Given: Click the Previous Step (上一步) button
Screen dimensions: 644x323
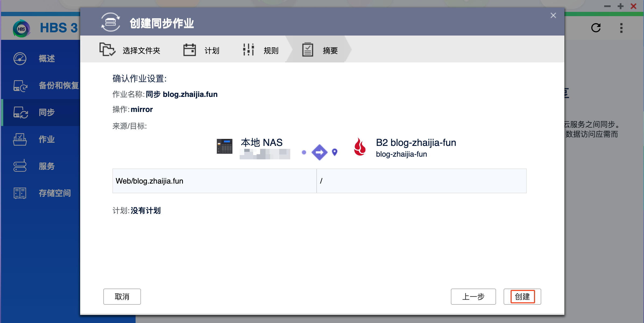Looking at the screenshot, I should click(473, 297).
